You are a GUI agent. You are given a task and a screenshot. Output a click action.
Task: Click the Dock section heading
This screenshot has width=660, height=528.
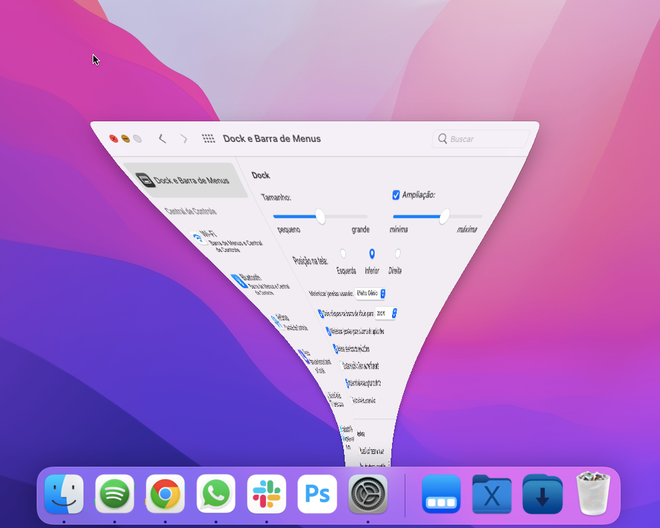point(261,175)
